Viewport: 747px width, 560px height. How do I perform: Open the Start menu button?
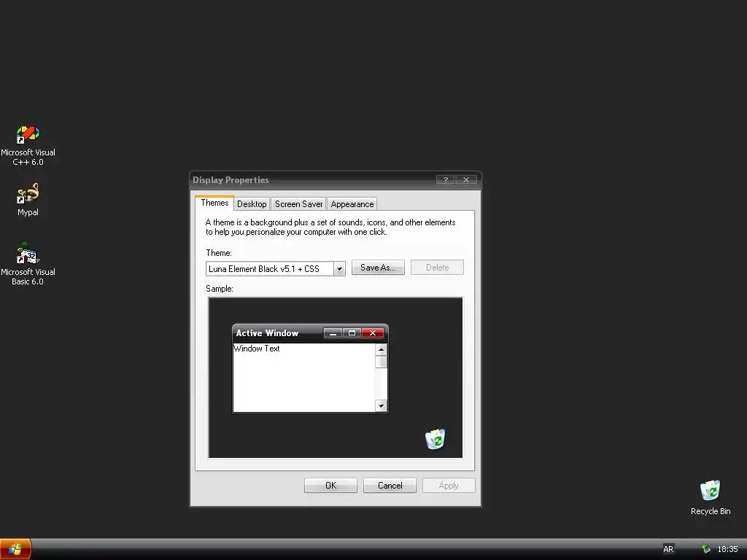tap(15, 549)
